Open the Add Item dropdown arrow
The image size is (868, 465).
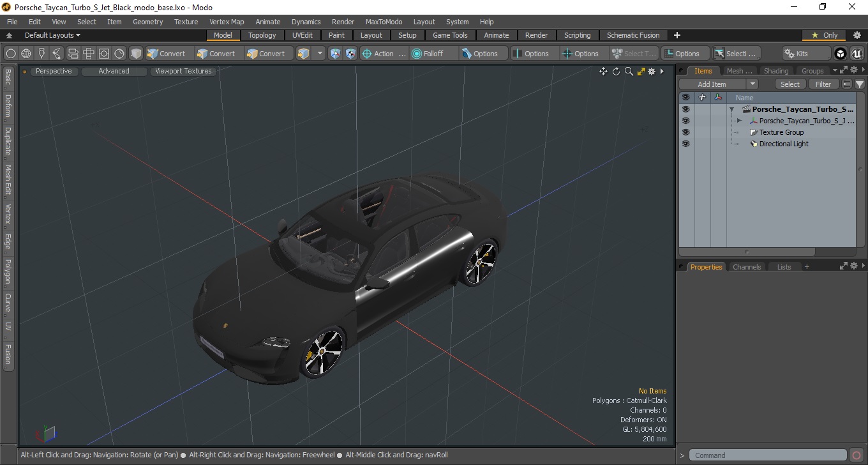click(x=752, y=84)
